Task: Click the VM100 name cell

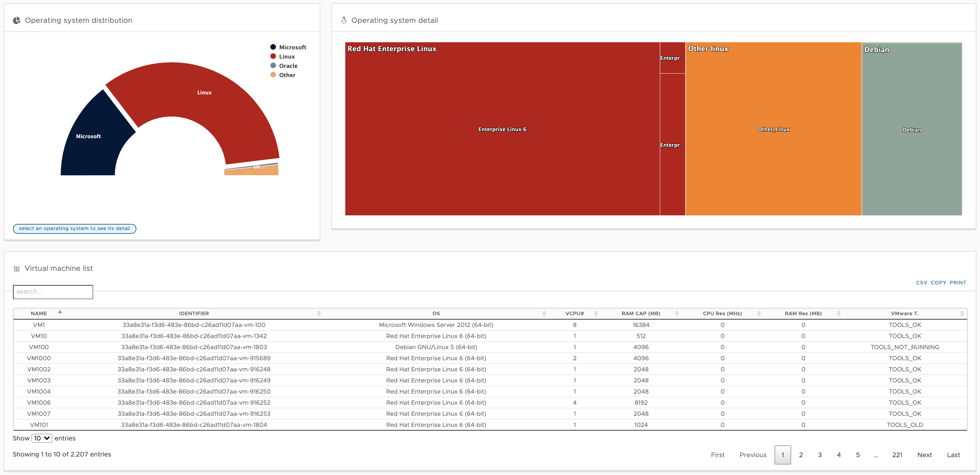Action: click(x=39, y=347)
